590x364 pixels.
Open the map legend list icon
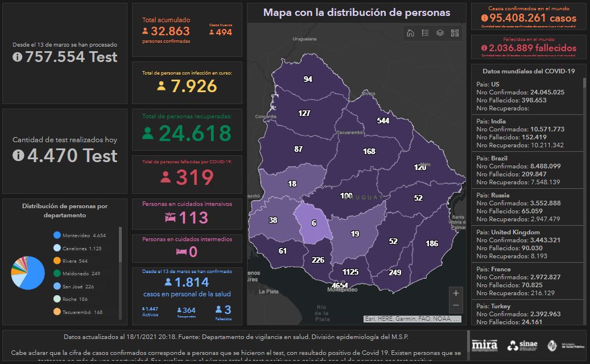pyautogui.click(x=425, y=33)
